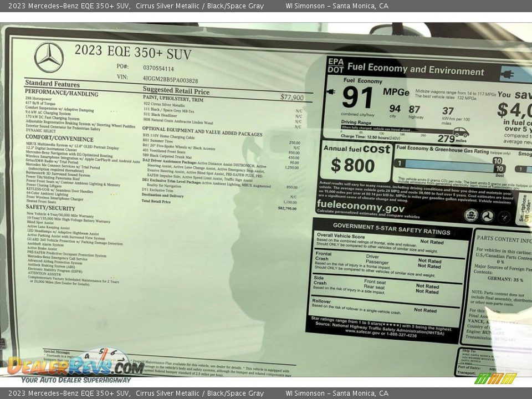Click the 'Frontal Crash' label
The width and height of the screenshot is (532, 399).
[x=323, y=256]
